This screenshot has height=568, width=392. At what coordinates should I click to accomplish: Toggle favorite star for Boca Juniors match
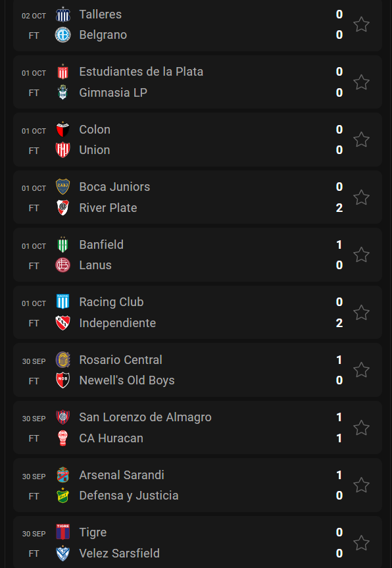(361, 197)
